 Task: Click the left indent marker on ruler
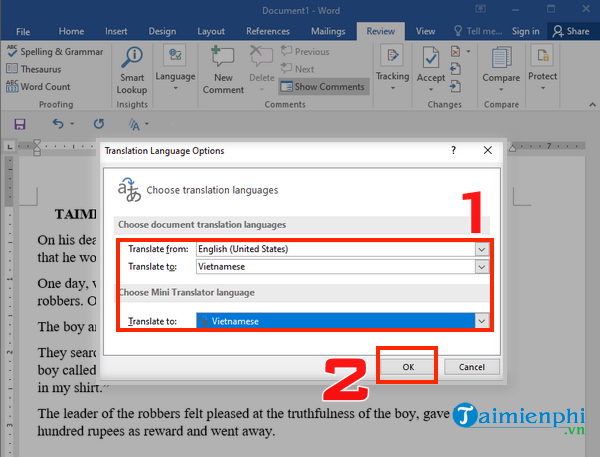pos(37,147)
